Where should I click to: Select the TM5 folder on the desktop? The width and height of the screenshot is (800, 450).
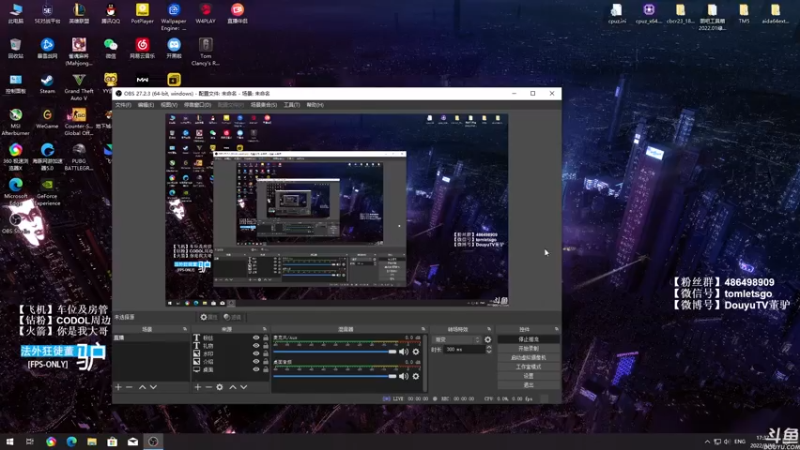744,14
